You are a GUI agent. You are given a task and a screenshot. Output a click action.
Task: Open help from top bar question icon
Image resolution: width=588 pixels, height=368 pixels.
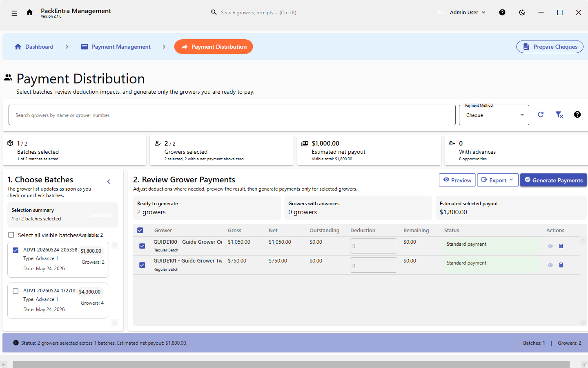point(502,12)
